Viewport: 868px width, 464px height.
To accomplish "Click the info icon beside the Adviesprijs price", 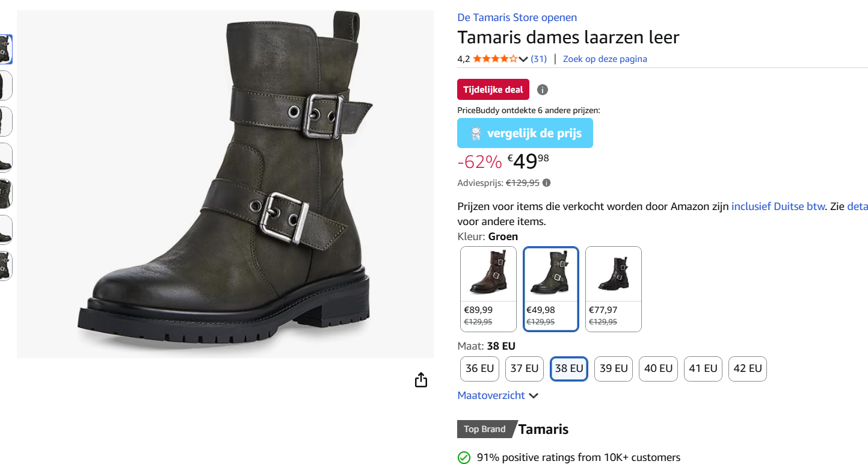I will 547,182.
